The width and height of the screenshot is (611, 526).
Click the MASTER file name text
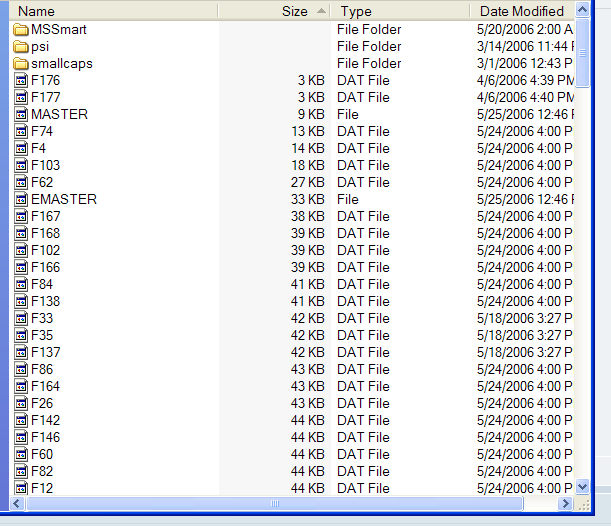(x=60, y=115)
